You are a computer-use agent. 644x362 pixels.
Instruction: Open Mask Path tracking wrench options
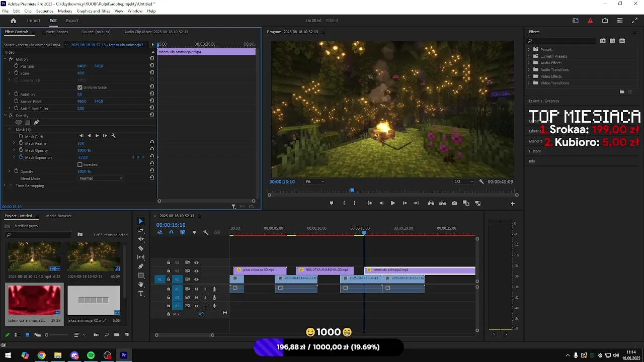(x=113, y=136)
